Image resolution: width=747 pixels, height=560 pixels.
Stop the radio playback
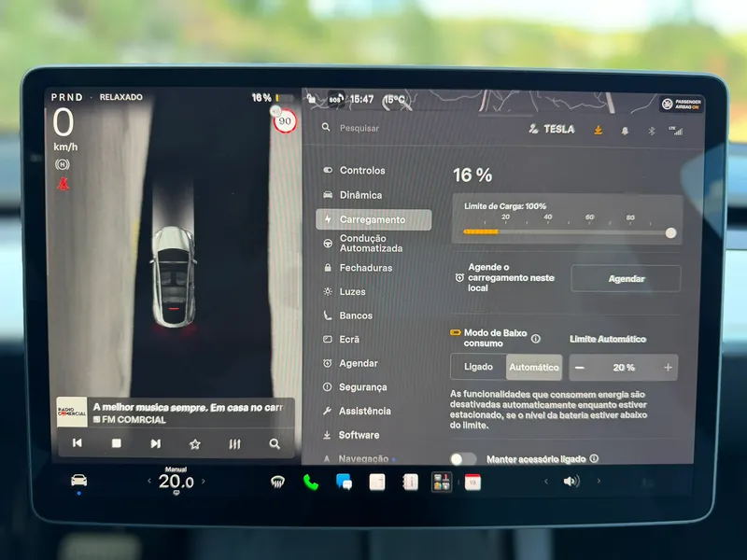click(116, 443)
